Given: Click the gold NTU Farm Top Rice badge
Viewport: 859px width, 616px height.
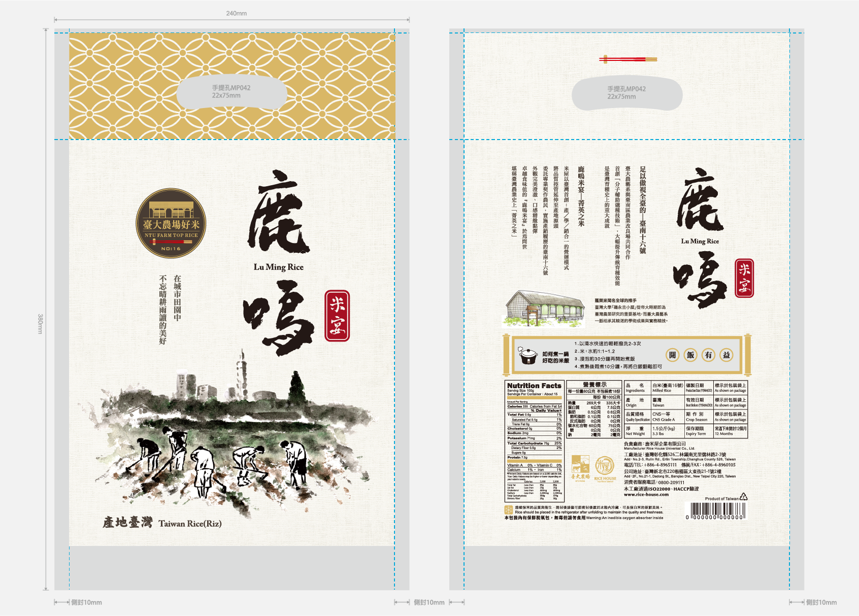Looking at the screenshot, I should pyautogui.click(x=171, y=224).
